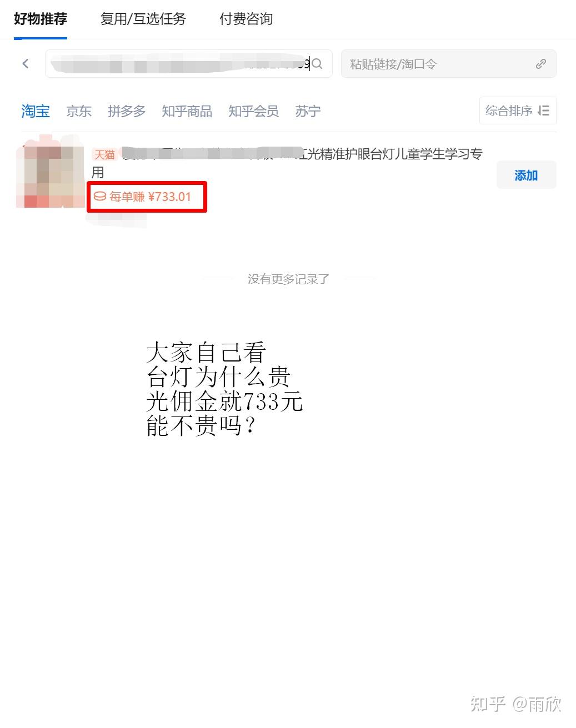Click the sort order icon
Image resolution: width=576 pixels, height=728 pixels.
tap(544, 111)
